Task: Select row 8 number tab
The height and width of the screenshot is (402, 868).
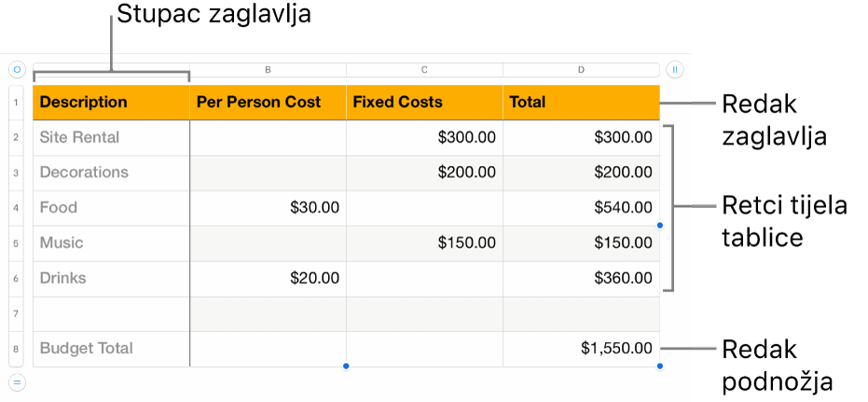Action: pos(18,349)
